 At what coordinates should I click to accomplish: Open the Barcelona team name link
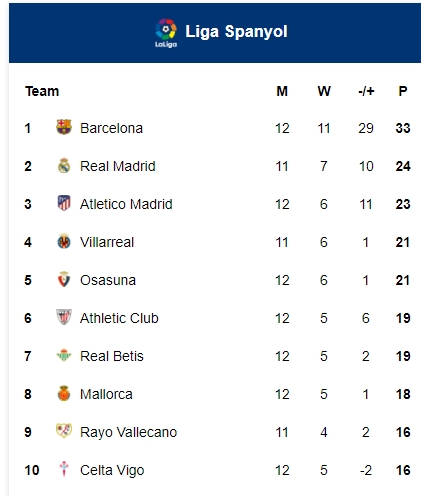click(x=111, y=128)
